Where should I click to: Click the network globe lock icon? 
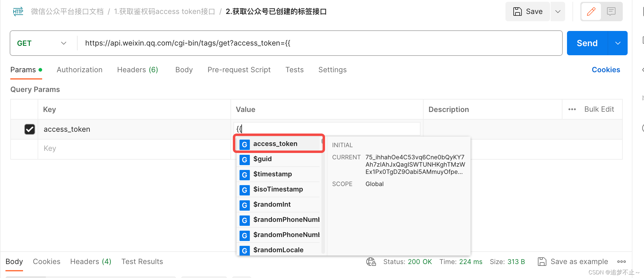click(371, 262)
